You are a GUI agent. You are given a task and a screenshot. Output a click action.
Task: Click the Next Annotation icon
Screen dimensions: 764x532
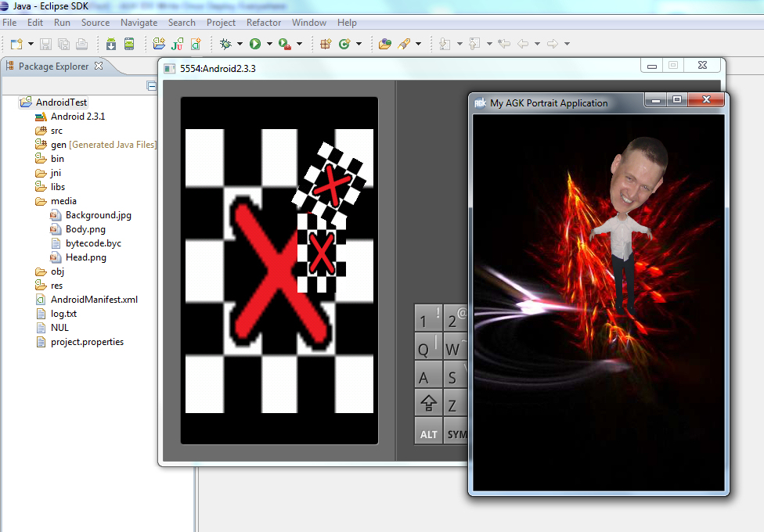tap(445, 44)
